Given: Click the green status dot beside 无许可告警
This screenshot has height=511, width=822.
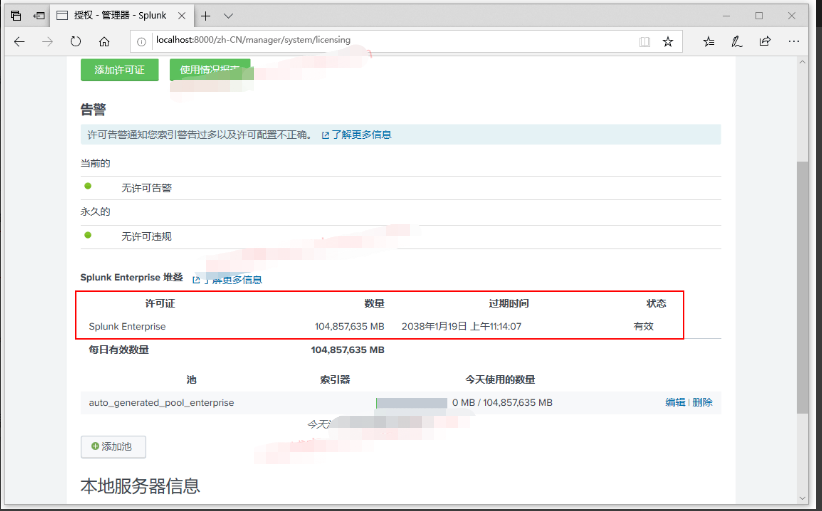Looking at the screenshot, I should pyautogui.click(x=88, y=186).
